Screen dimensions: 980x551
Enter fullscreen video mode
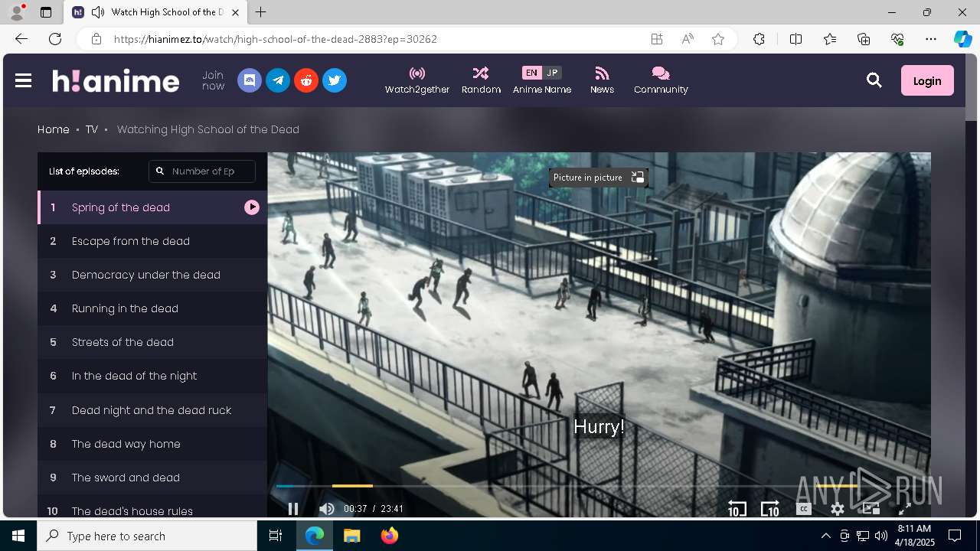[x=904, y=509]
